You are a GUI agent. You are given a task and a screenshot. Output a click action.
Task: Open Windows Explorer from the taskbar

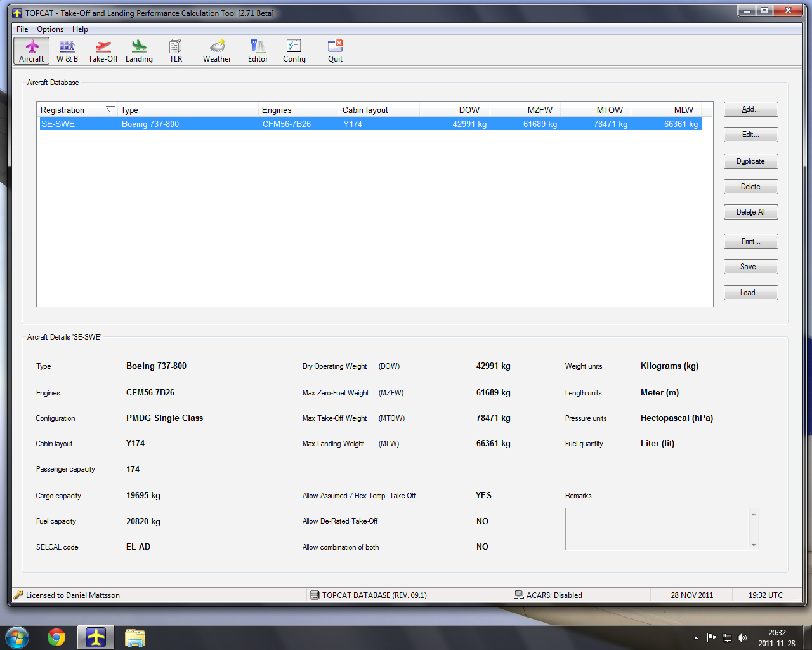click(x=135, y=637)
